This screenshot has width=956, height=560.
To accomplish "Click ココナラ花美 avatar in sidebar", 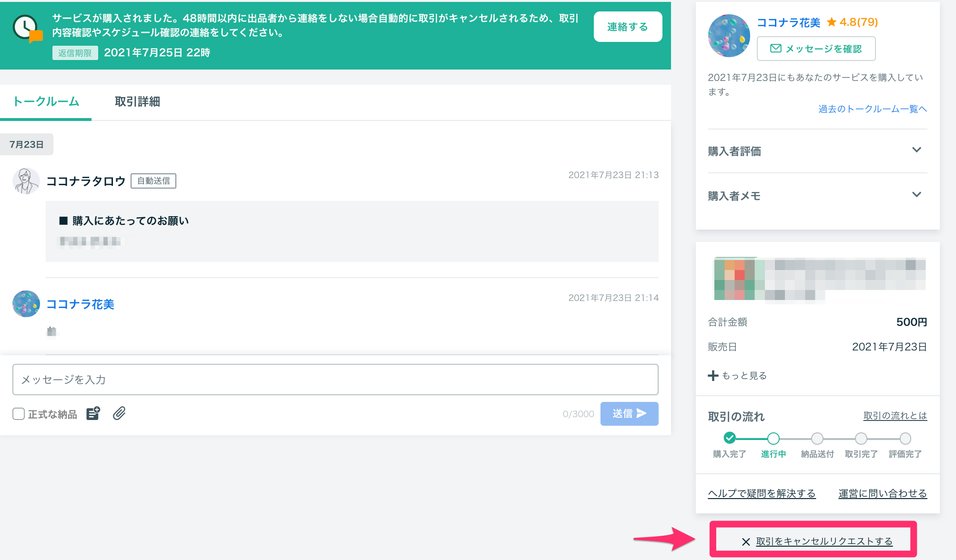I will pyautogui.click(x=729, y=36).
